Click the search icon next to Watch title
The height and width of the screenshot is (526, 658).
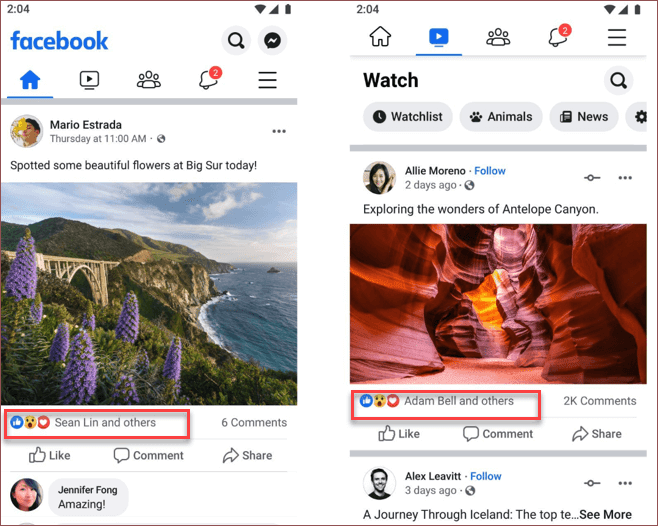coord(618,80)
